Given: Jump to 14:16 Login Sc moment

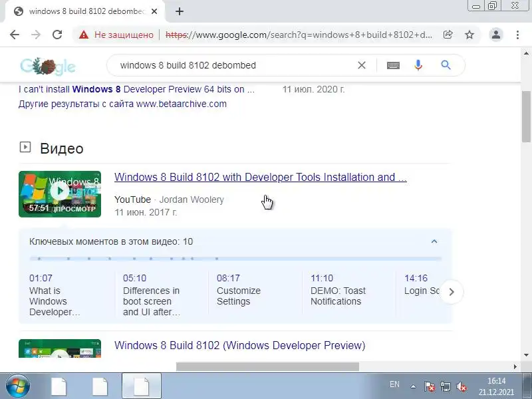Looking at the screenshot, I should (x=422, y=285).
